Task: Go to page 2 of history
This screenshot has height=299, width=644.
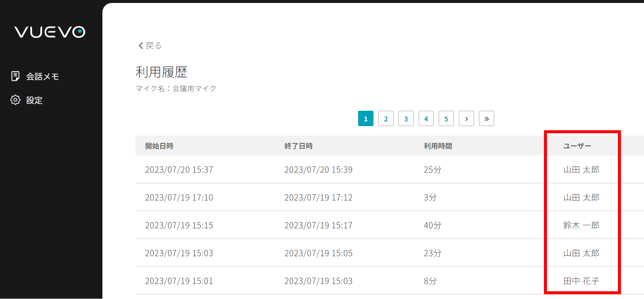Action: pos(386,118)
